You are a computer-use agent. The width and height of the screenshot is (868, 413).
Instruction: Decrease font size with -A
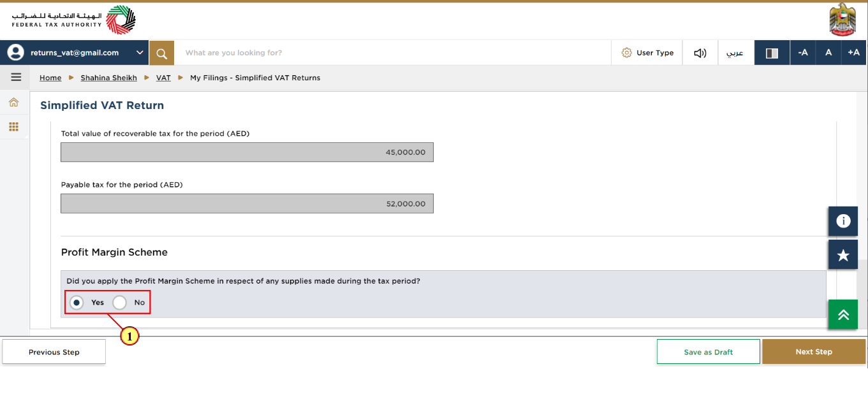pyautogui.click(x=803, y=53)
